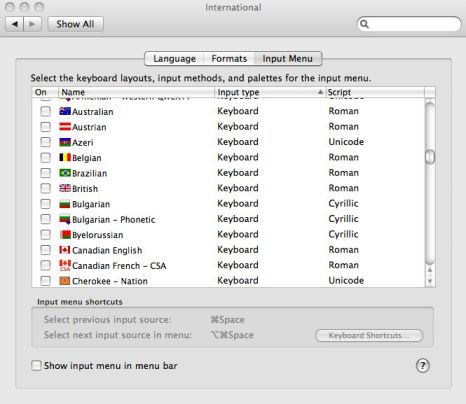Enable Show input menu in menu bar
466x404 pixels.
(36, 365)
